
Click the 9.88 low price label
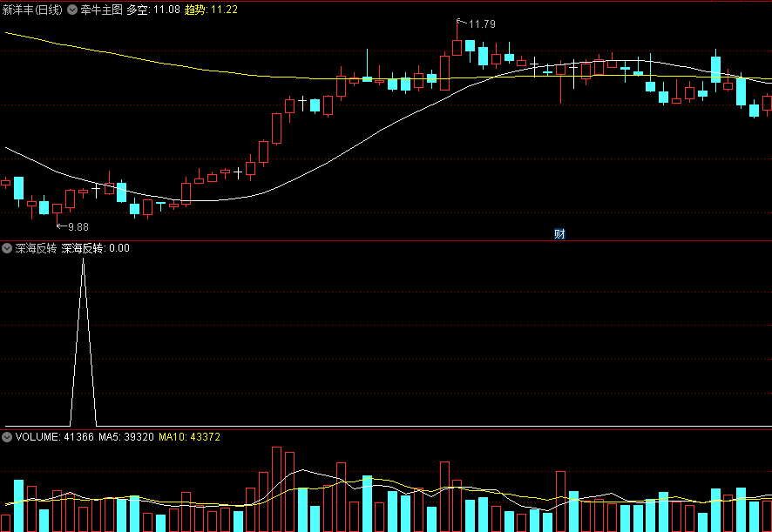78,227
